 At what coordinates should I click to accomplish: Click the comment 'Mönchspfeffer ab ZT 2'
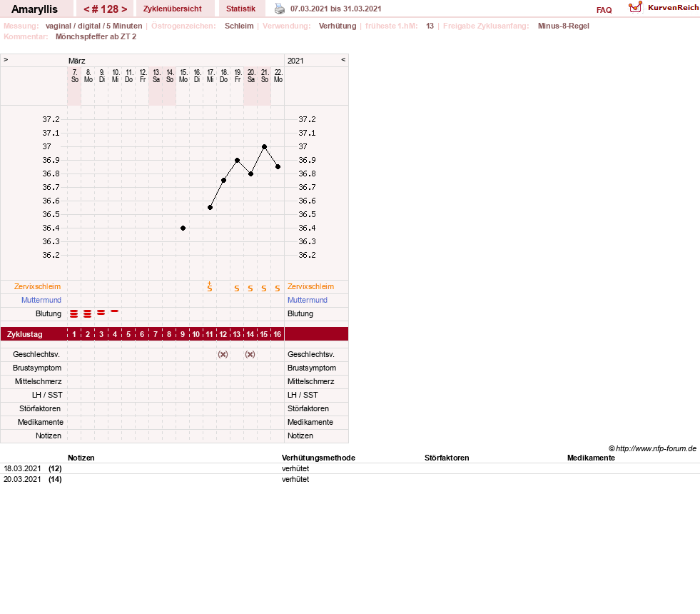(96, 36)
